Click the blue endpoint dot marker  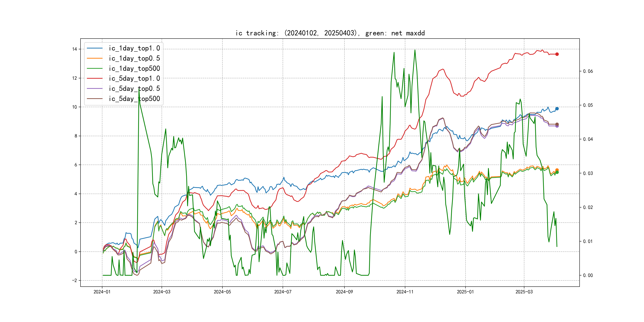[x=557, y=109]
